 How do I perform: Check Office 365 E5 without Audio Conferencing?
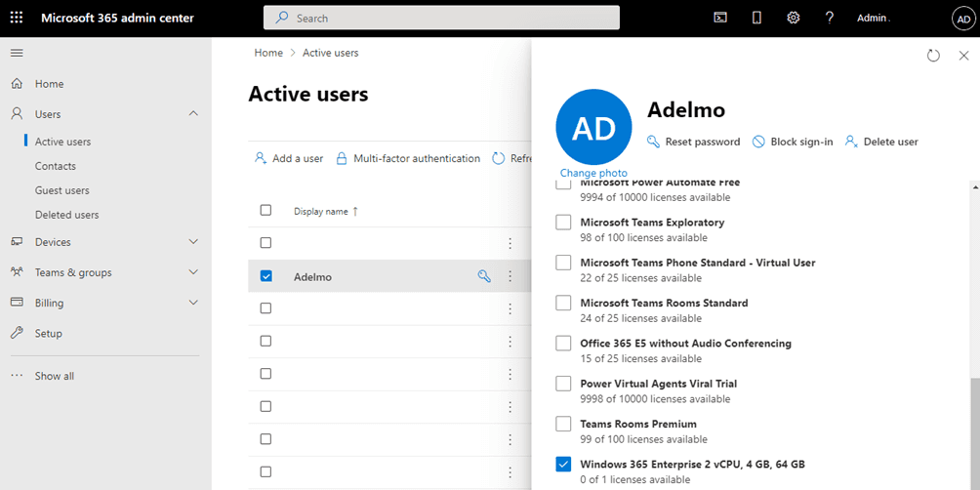click(x=563, y=344)
